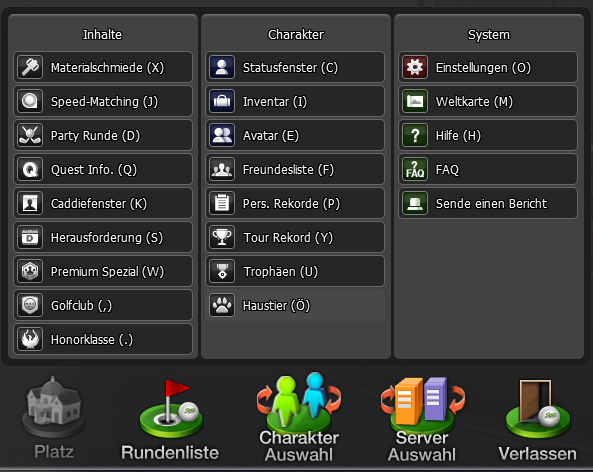Exit the game via Verlassen
The height and width of the screenshot is (472, 593).
tap(537, 421)
